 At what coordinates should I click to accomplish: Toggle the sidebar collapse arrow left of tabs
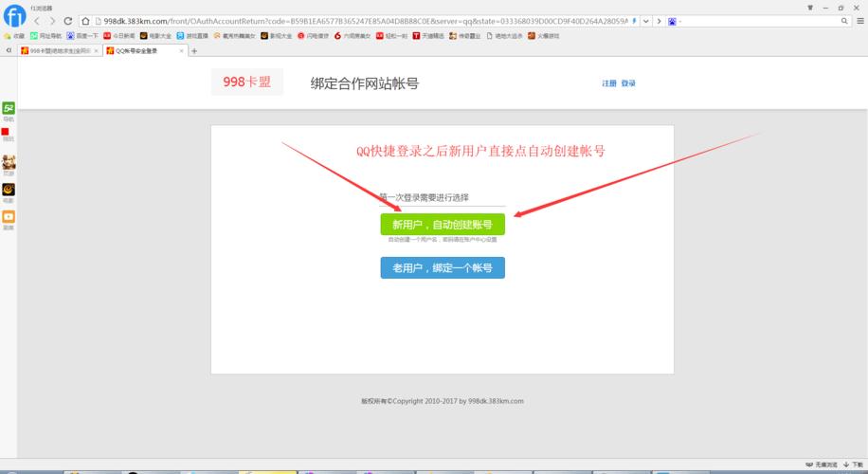9,50
